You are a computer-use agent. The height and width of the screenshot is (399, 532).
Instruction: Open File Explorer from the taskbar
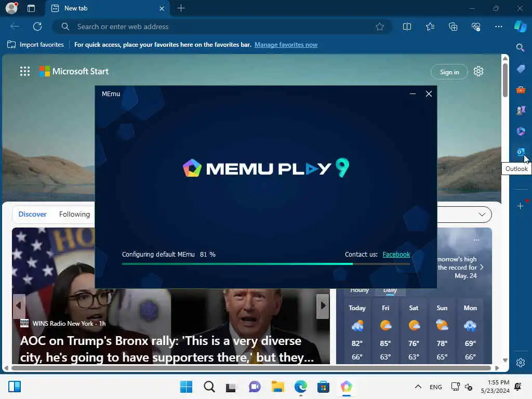pos(277,387)
